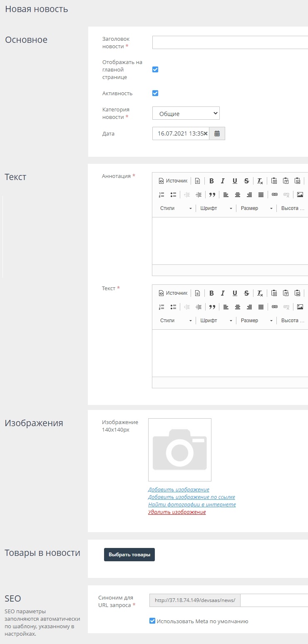This screenshot has height=644, width=308.
Task: Toggle Italic in Текст editor toolbar
Action: (x=223, y=293)
